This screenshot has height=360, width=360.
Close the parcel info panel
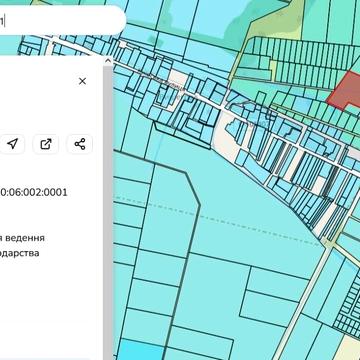click(x=82, y=81)
